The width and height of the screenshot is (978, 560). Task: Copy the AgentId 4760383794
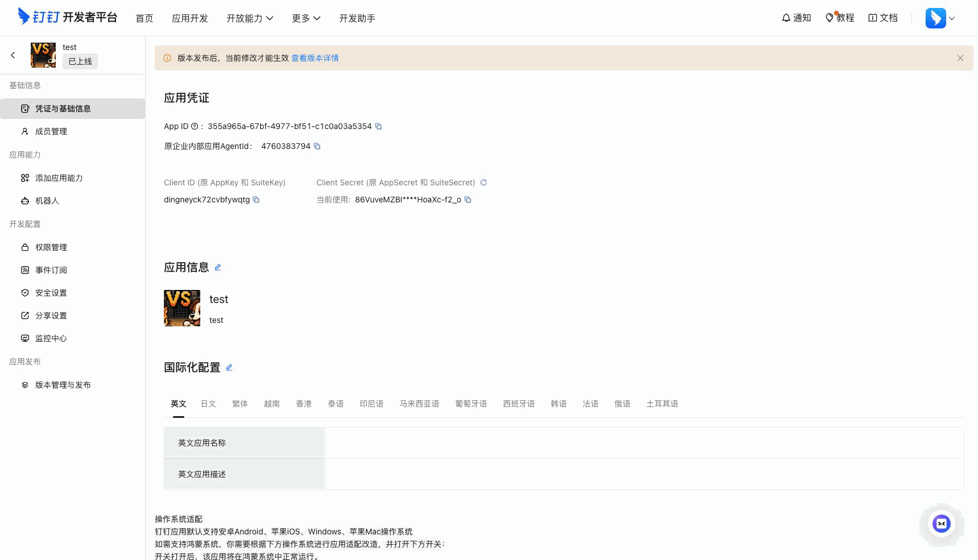317,146
